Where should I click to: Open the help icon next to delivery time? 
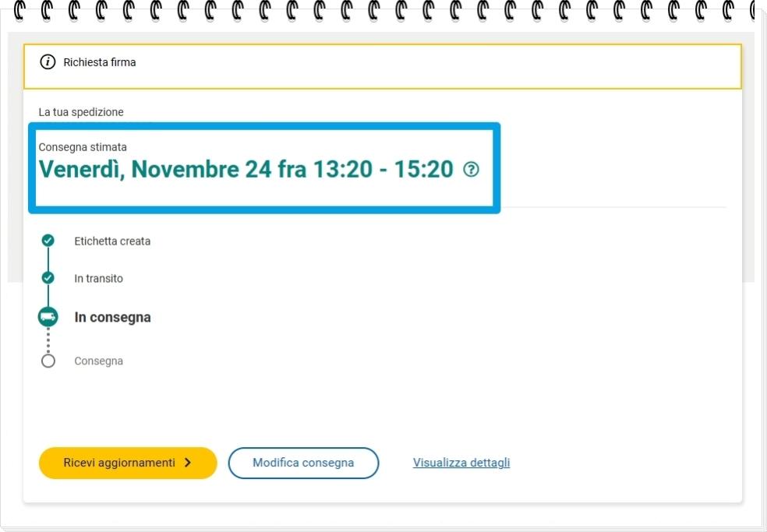pos(471,169)
